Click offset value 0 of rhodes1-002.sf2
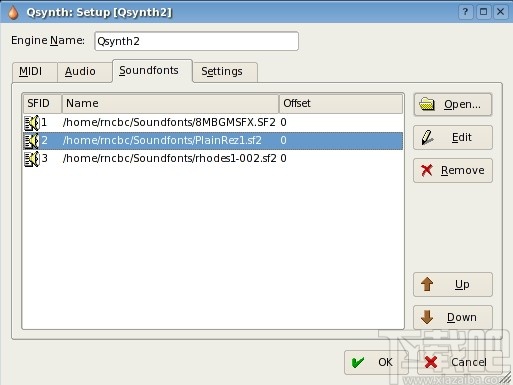 (283, 159)
